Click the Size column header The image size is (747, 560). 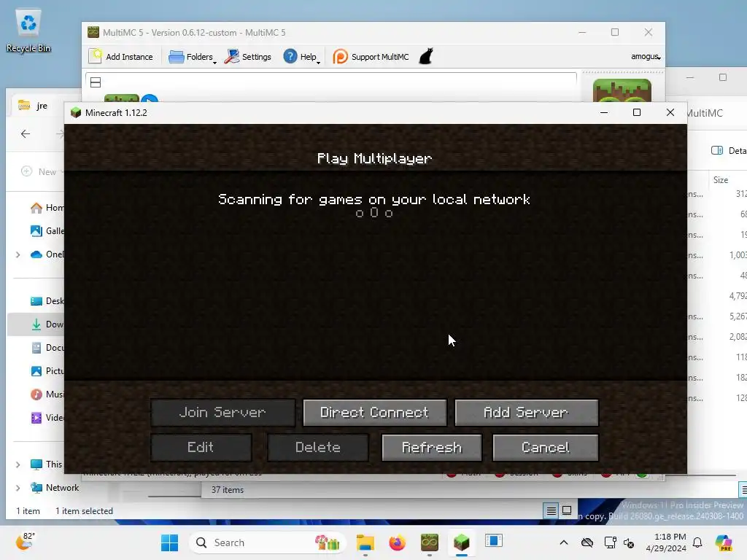point(720,180)
